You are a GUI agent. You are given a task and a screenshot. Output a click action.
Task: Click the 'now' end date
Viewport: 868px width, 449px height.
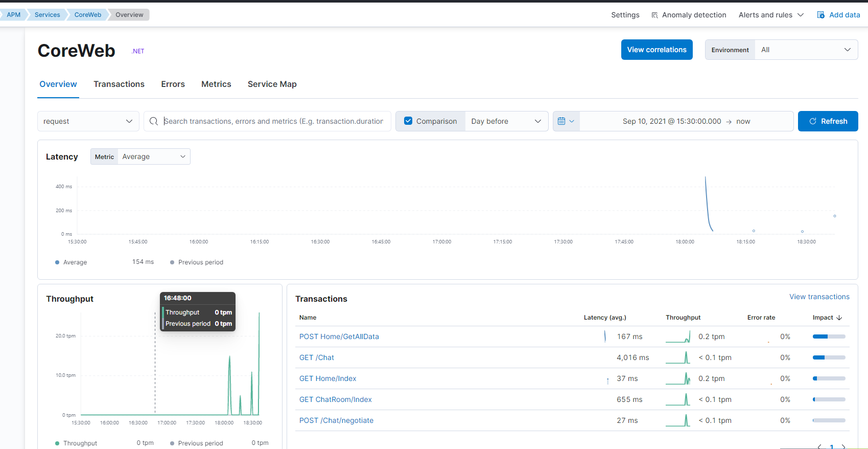coord(743,121)
